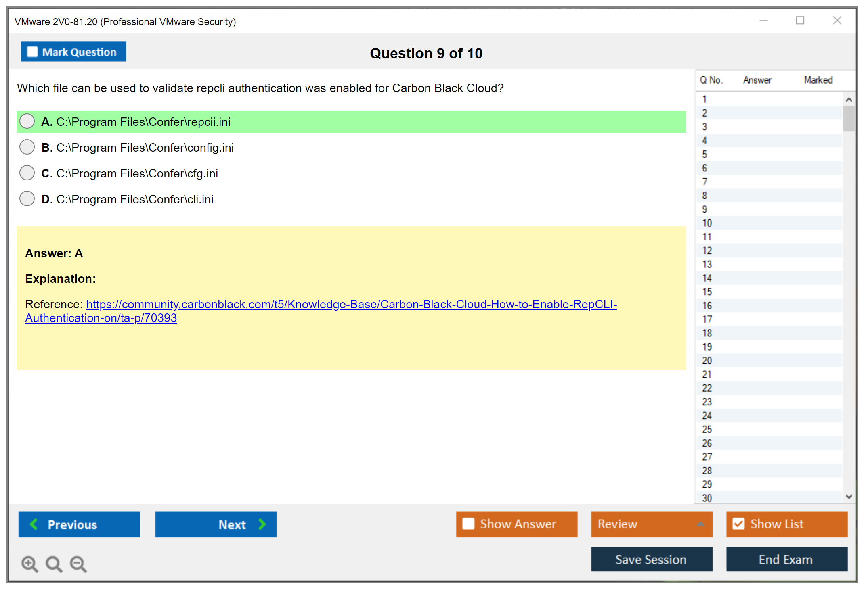868x593 pixels.
Task: Click the green left arrow on Previous
Action: (x=34, y=524)
